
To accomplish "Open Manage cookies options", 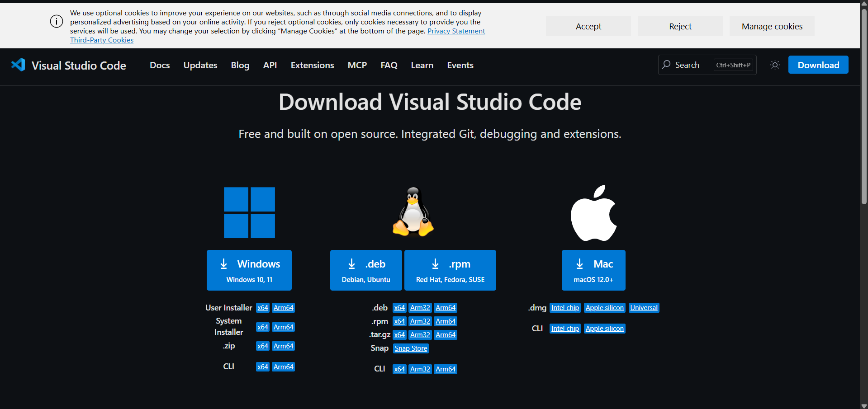I will point(772,26).
